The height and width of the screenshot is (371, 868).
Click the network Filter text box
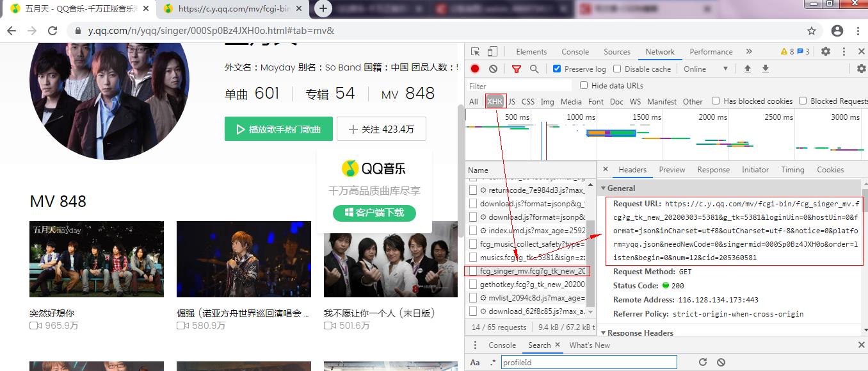pyautogui.click(x=519, y=86)
